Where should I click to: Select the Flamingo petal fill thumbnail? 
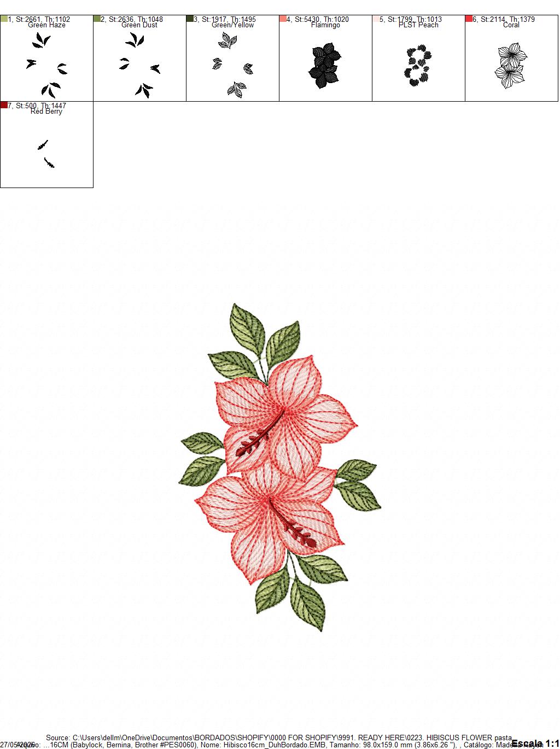[325, 67]
